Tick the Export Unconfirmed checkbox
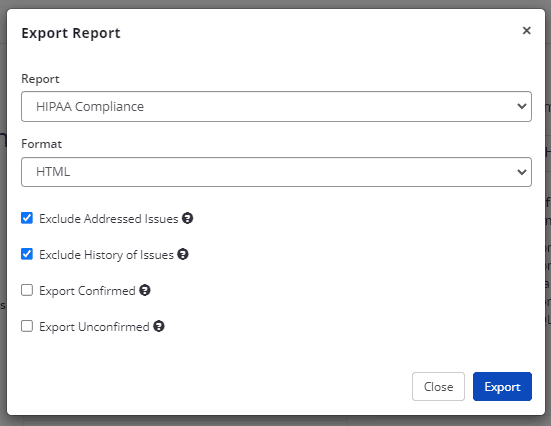This screenshot has width=551, height=426. [27, 326]
